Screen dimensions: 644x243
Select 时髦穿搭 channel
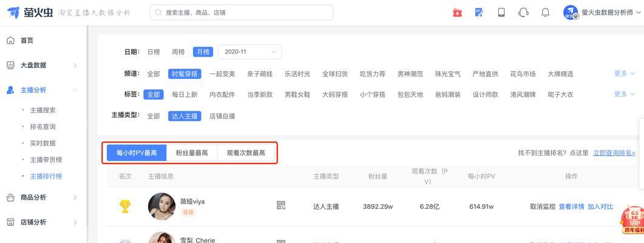[x=185, y=74]
